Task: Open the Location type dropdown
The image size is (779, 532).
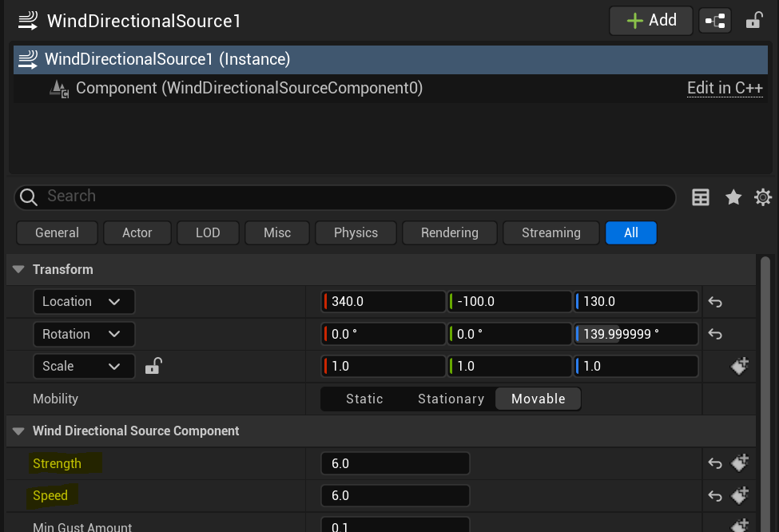Action: tap(84, 302)
